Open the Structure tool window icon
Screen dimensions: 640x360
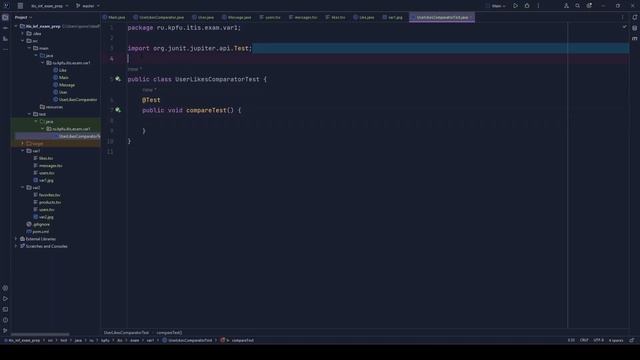pyautogui.click(x=5, y=38)
